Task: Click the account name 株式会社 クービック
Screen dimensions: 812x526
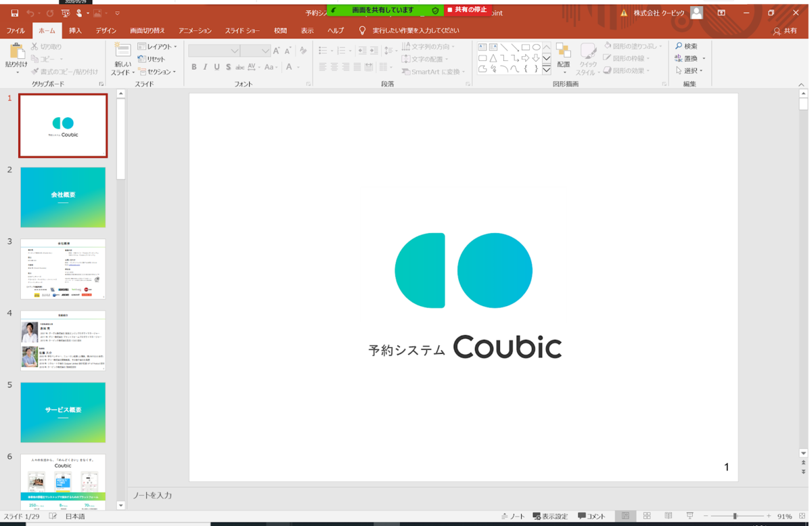Action: coord(658,13)
